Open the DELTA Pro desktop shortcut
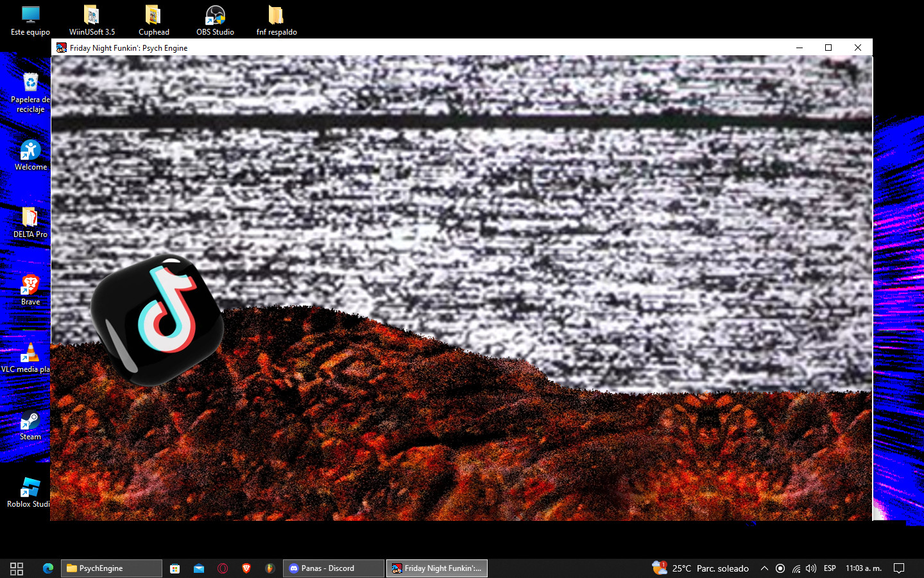This screenshot has height=578, width=924. (30, 223)
